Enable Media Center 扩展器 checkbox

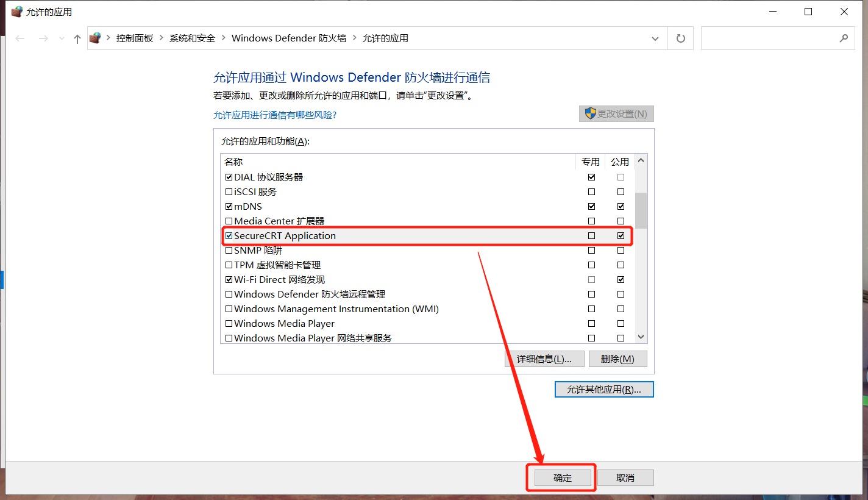pos(229,221)
